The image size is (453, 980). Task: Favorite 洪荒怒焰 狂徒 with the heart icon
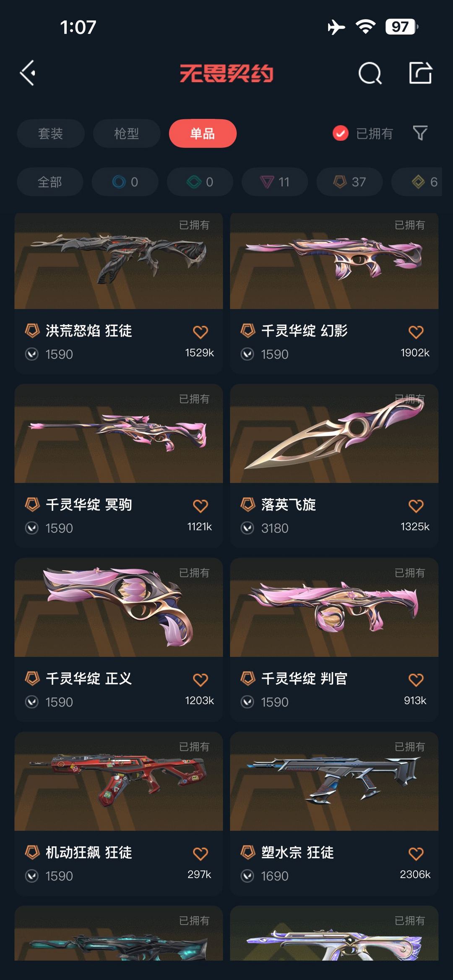(200, 332)
